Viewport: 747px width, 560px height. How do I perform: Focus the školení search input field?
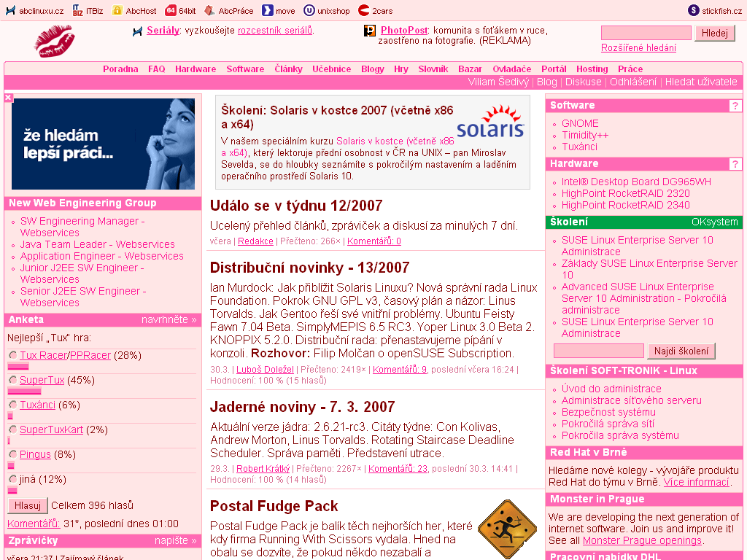coord(599,351)
